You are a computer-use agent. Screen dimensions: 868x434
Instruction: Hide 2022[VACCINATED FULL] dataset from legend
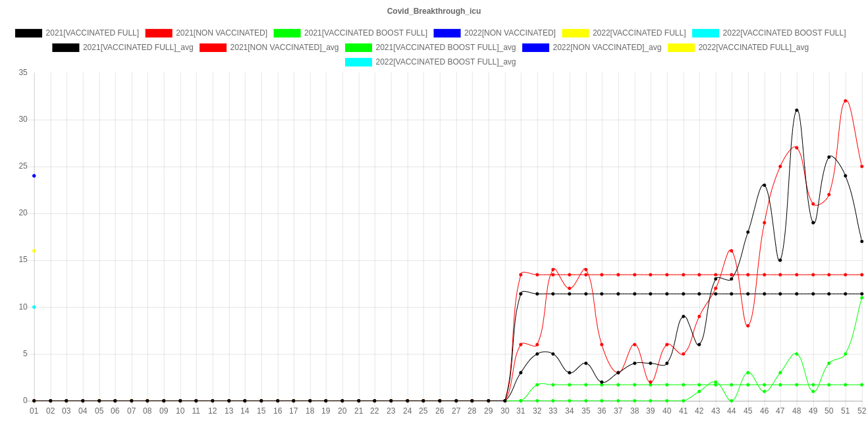(x=639, y=33)
